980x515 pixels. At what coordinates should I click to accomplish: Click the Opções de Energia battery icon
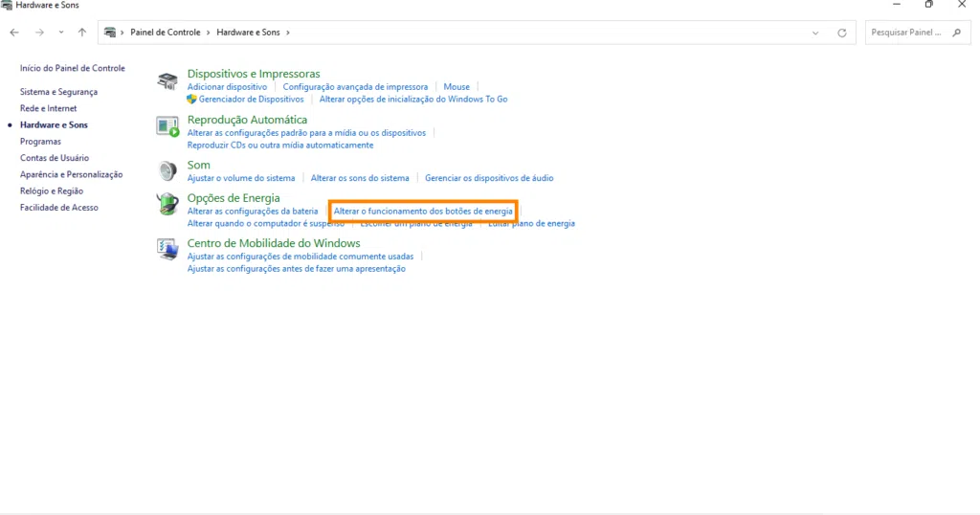pyautogui.click(x=168, y=204)
